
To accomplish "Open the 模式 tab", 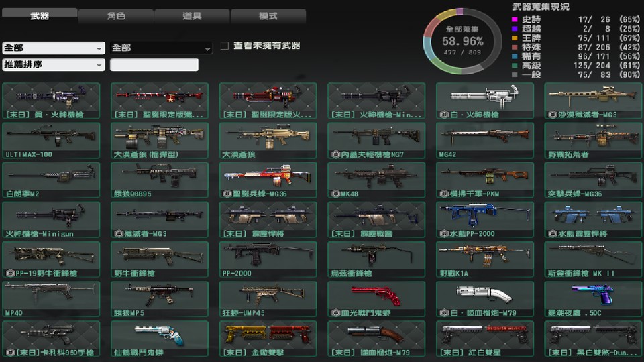I will click(268, 16).
